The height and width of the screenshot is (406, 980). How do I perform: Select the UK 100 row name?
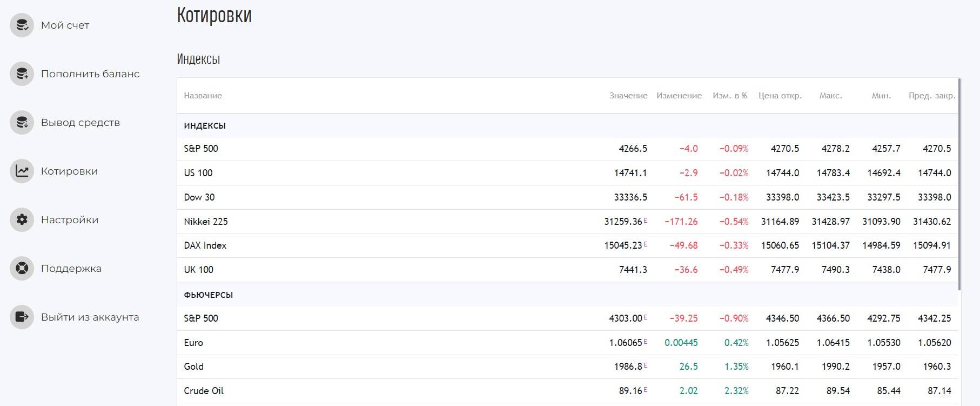click(x=199, y=270)
